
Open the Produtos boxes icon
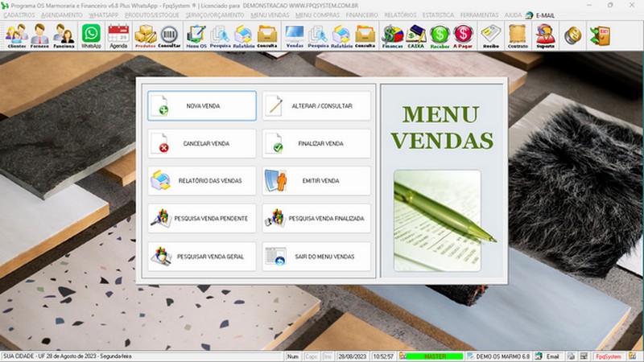(146, 35)
